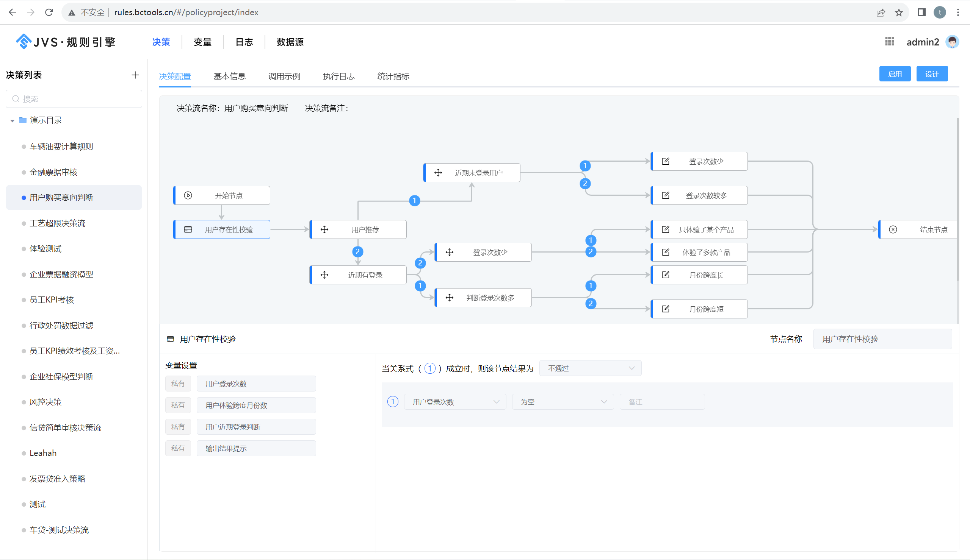Image resolution: width=970 pixels, height=560 pixels.
Task: Click the plus icon beside 决策列表
Action: [x=135, y=75]
